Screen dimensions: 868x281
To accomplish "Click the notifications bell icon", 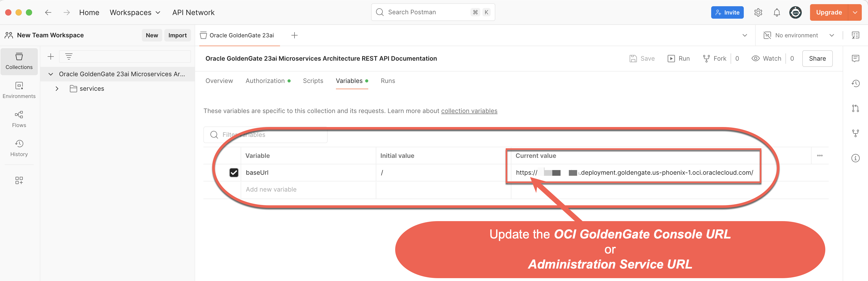I will coord(776,12).
